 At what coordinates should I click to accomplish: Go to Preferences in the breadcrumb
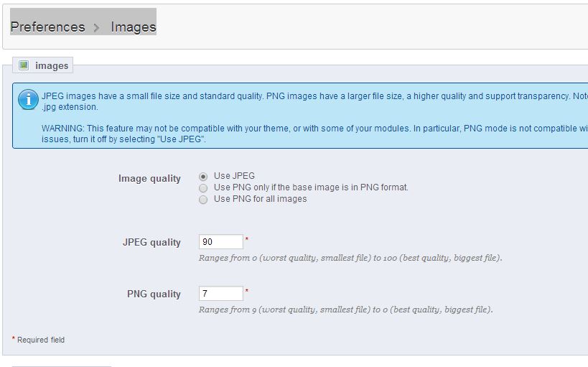tap(47, 27)
